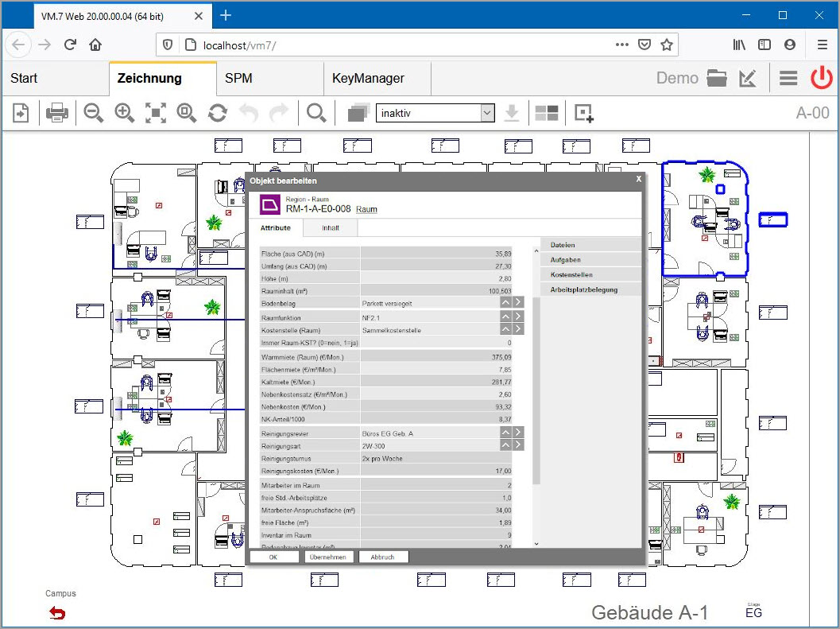Image resolution: width=840 pixels, height=629 pixels.
Task: Go to browser home page
Action: [95, 45]
